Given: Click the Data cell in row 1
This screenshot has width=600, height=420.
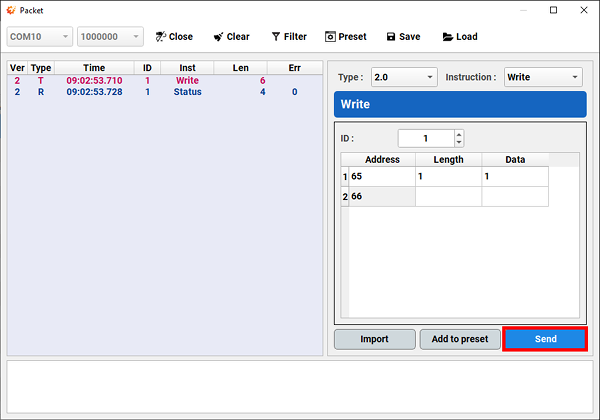Looking at the screenshot, I should (515, 176).
